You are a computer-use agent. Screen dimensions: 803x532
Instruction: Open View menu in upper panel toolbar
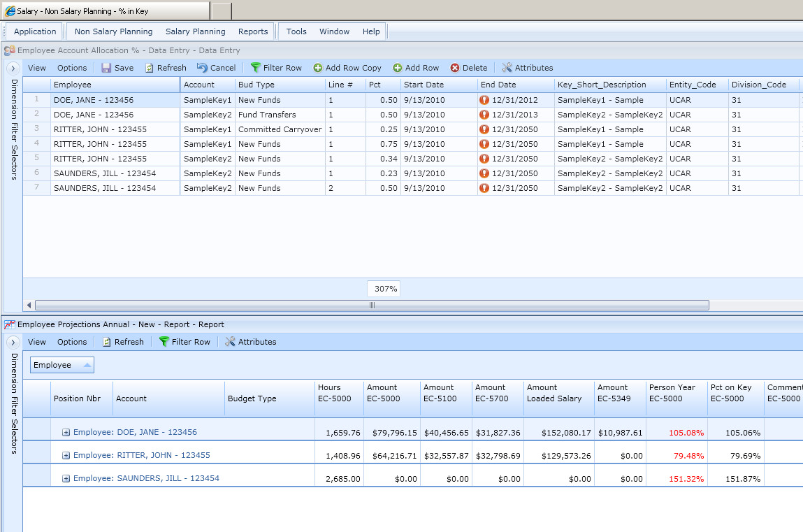pos(37,68)
